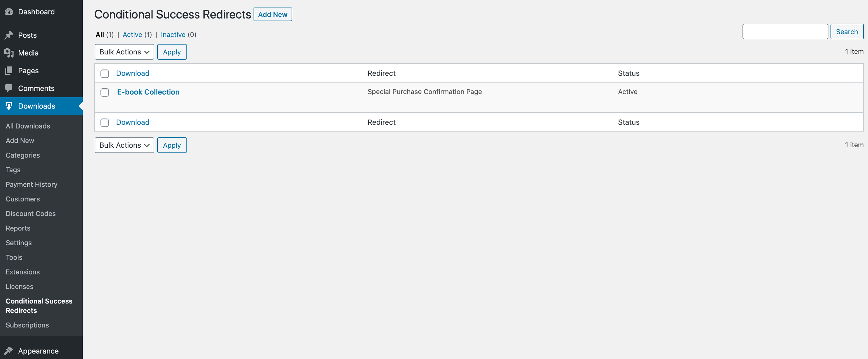This screenshot has width=868, height=359.
Task: Open the top Bulk Actions dropdown
Action: [124, 52]
